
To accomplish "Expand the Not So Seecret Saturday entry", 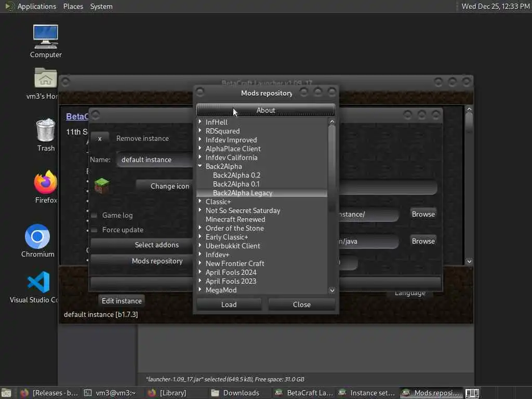I will pos(200,210).
